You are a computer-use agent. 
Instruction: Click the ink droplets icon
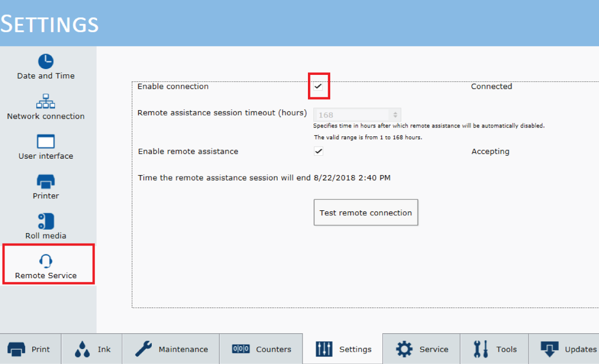[82, 349]
